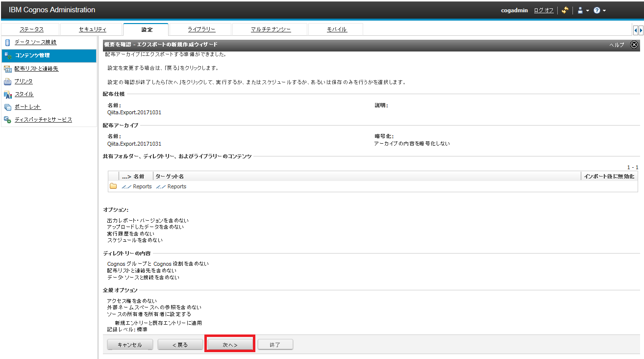Open the ライブラリー tab

[x=201, y=29]
